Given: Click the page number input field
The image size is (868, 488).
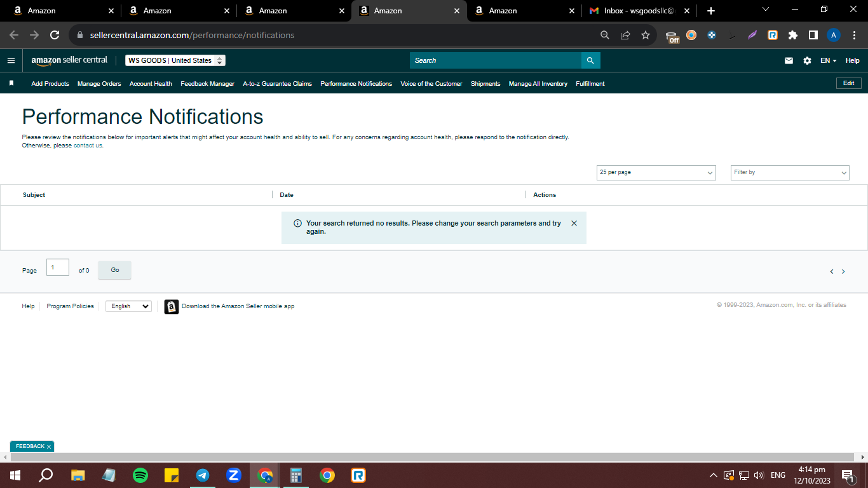Looking at the screenshot, I should coord(58,268).
